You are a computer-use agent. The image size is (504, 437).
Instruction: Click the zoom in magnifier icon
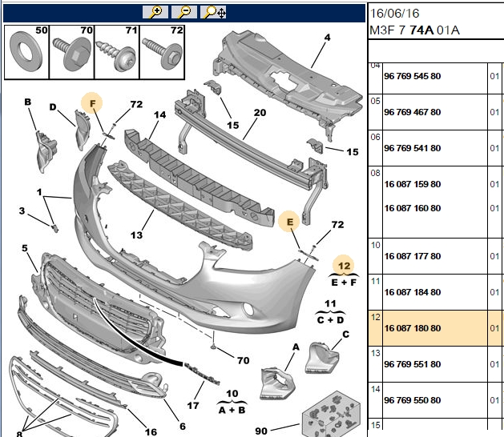(155, 12)
